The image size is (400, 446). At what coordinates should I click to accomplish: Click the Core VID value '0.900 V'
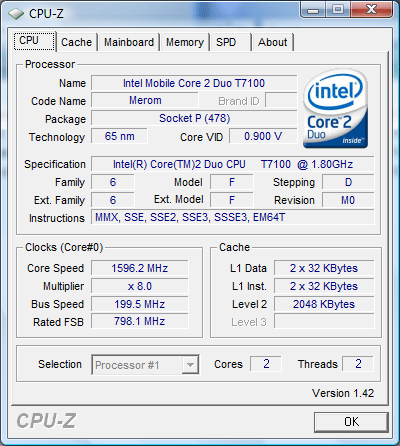[263, 136]
